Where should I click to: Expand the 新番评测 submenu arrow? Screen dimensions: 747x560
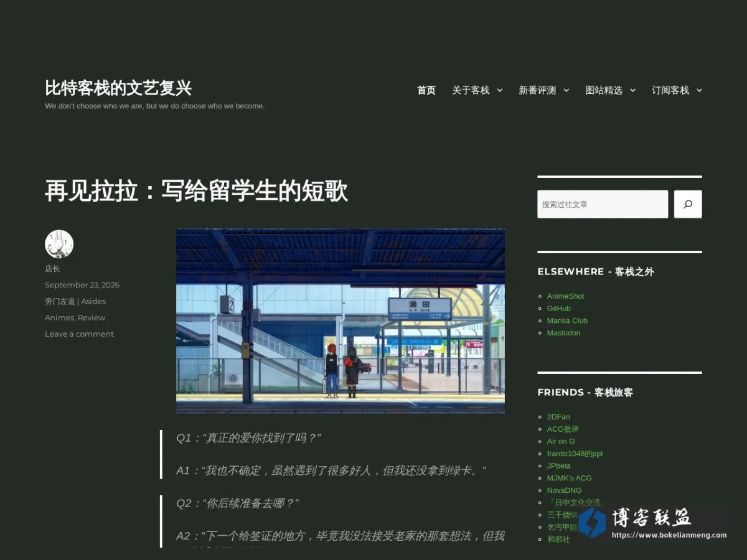click(x=566, y=90)
